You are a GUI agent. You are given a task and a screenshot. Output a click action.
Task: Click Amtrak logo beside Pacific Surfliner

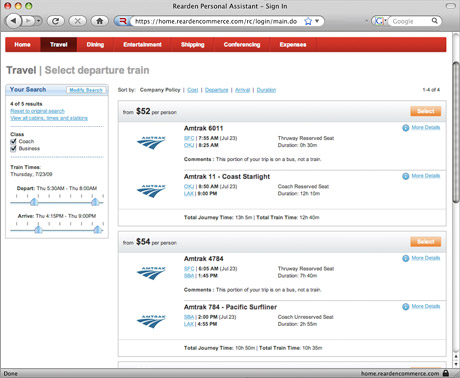point(151,321)
